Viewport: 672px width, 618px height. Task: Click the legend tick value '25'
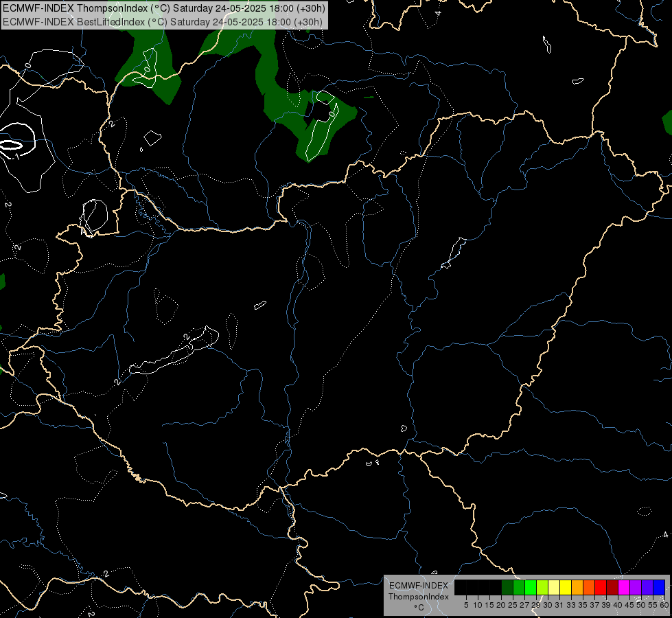(513, 605)
